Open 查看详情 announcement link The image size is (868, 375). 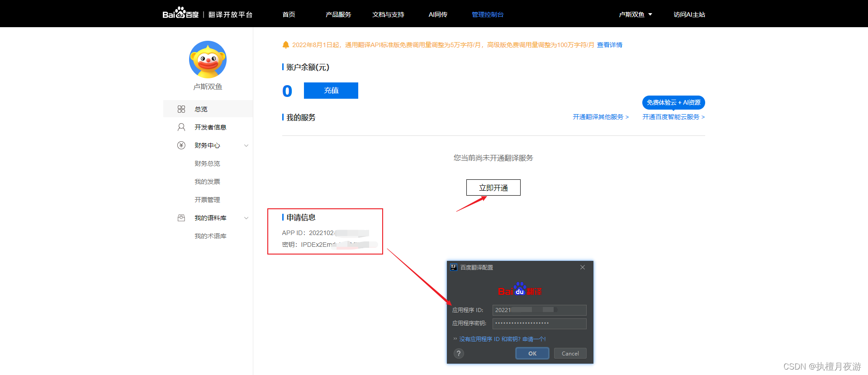pos(609,45)
